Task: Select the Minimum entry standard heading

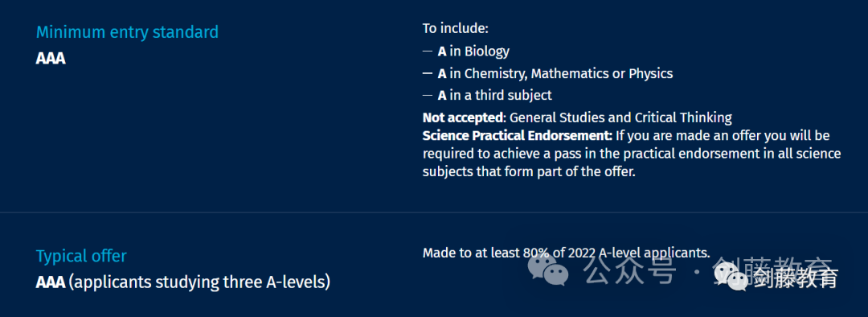Action: 127,32
